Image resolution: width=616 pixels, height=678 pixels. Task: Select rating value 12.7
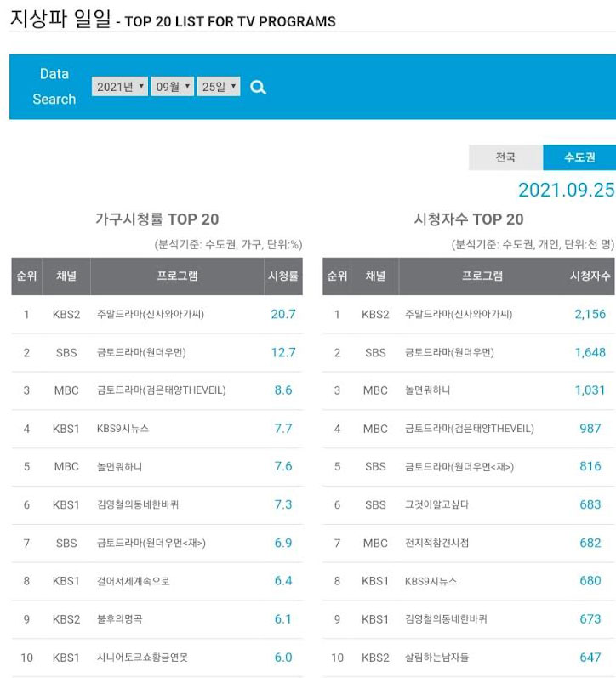coord(283,353)
